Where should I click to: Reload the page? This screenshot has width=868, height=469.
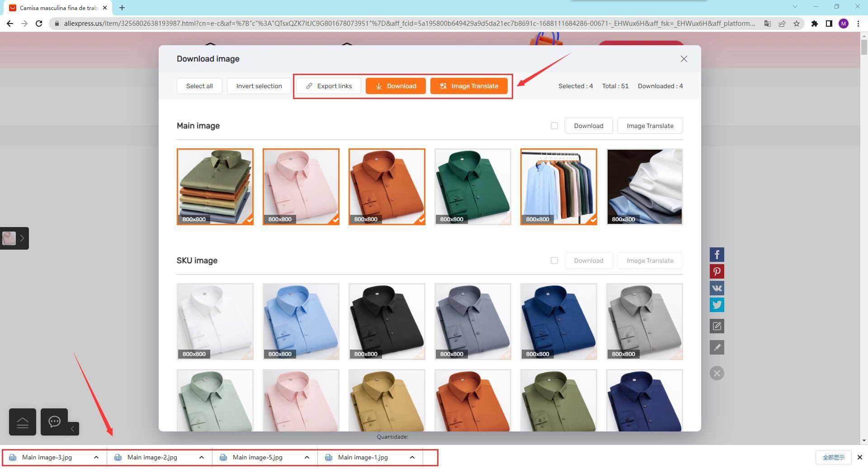[39, 24]
